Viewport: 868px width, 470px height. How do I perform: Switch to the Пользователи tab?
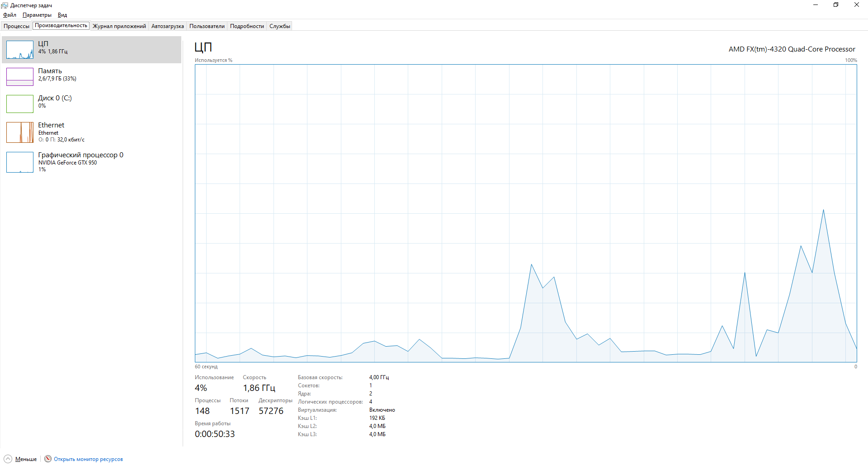click(207, 26)
